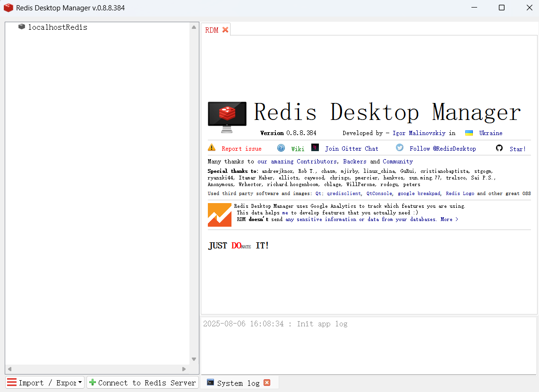Click the horizontal scroll right arrow
Image resolution: width=539 pixels, height=392 pixels.
click(184, 369)
